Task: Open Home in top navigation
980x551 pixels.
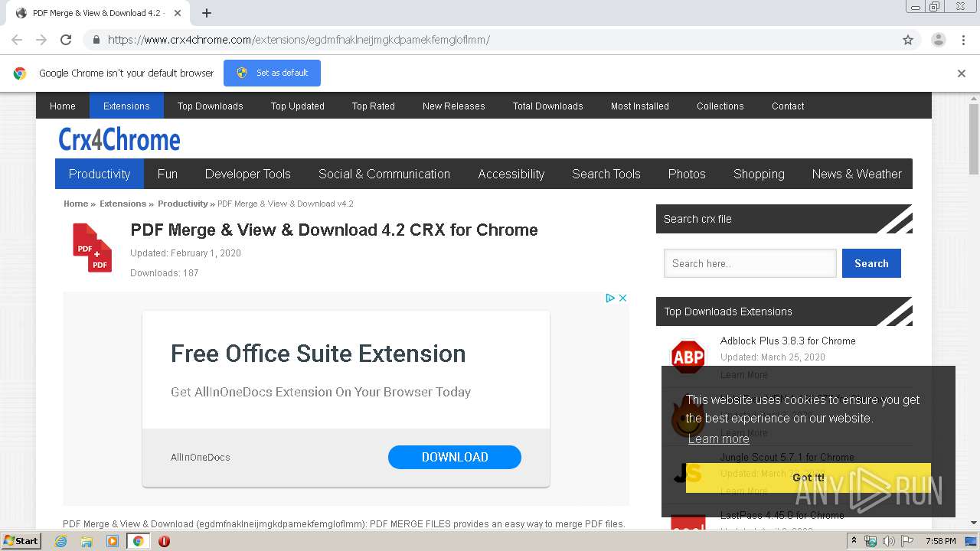Action: 63,106
